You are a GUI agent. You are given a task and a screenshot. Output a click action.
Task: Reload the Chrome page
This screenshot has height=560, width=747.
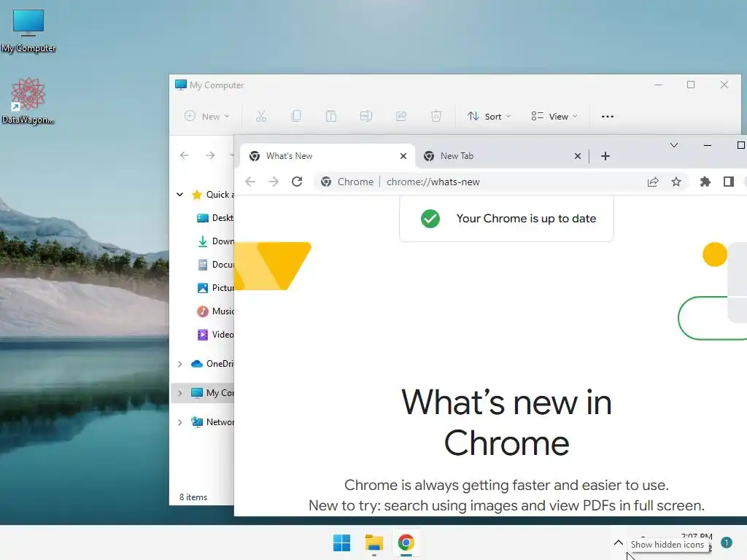[297, 182]
